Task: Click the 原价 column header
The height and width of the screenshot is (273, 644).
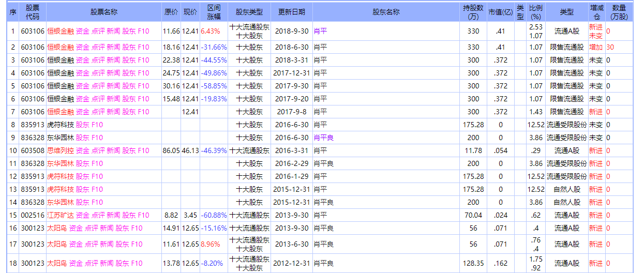Action: coord(171,12)
